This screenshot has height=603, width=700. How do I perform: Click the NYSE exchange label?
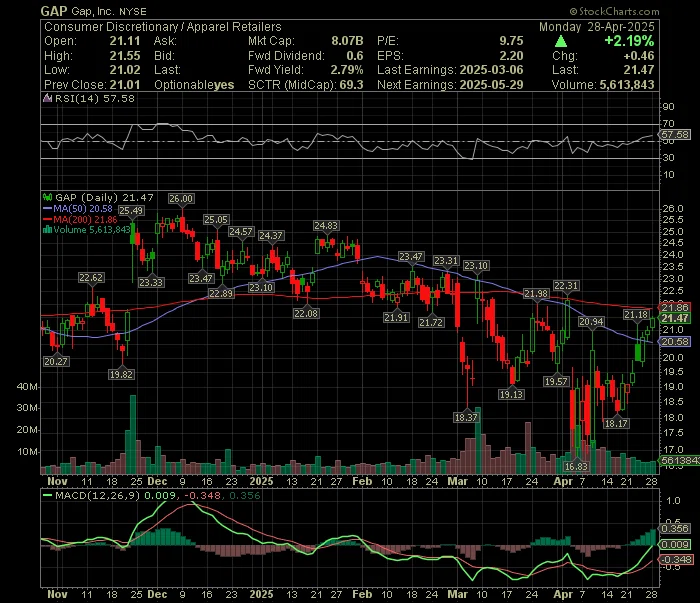point(133,12)
